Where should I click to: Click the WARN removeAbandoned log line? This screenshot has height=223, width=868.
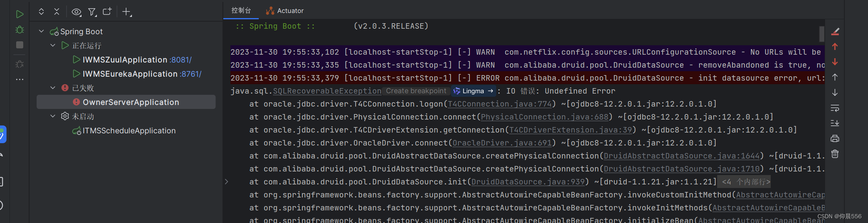point(527,65)
